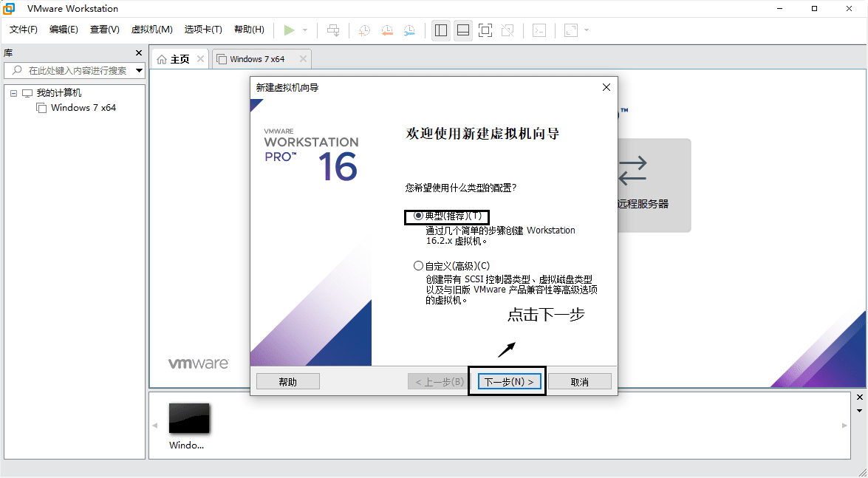Open the thumbnail bar options dropdown arrow
The height and width of the screenshot is (478, 868).
coord(860,411)
